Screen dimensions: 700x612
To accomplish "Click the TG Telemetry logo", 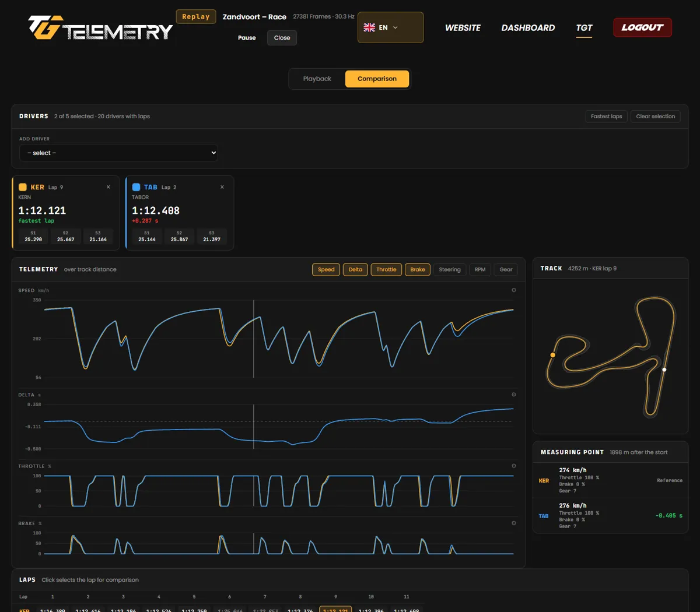I will pyautogui.click(x=100, y=27).
